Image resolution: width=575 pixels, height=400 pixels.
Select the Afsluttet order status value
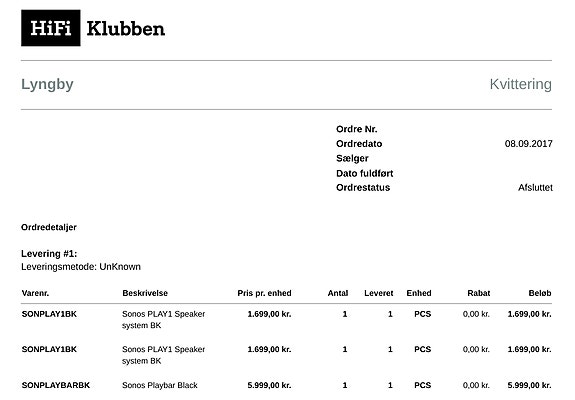(535, 188)
